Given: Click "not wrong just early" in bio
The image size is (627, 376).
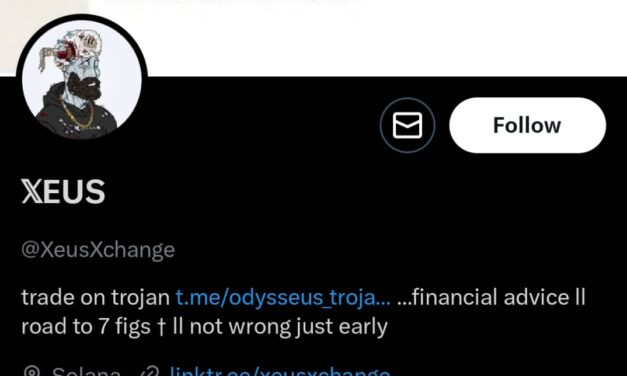Looking at the screenshot, I should click(x=288, y=327).
